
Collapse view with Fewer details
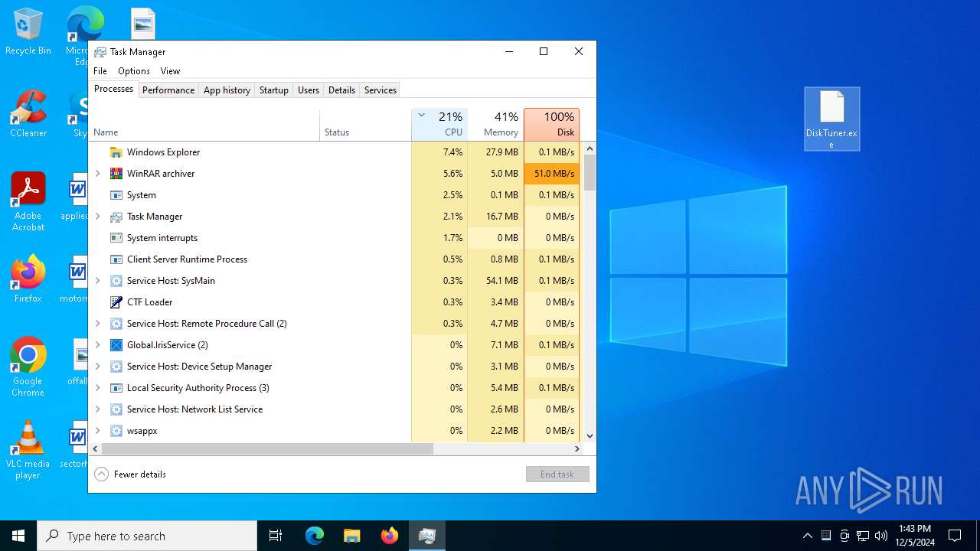130,474
